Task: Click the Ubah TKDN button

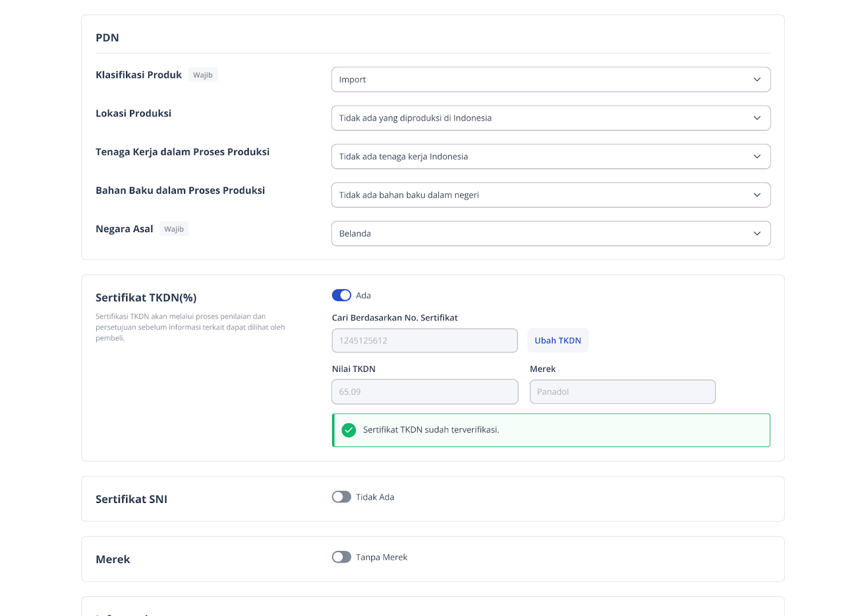Action: click(557, 340)
